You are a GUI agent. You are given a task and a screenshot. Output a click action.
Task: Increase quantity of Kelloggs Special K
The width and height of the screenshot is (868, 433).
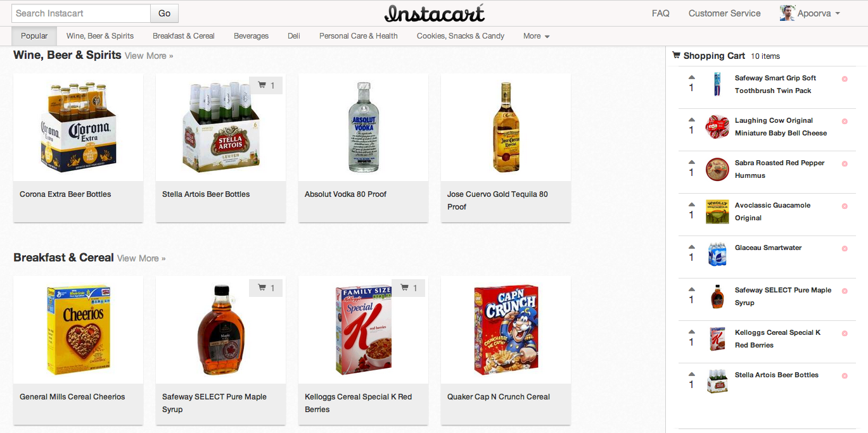tap(691, 332)
